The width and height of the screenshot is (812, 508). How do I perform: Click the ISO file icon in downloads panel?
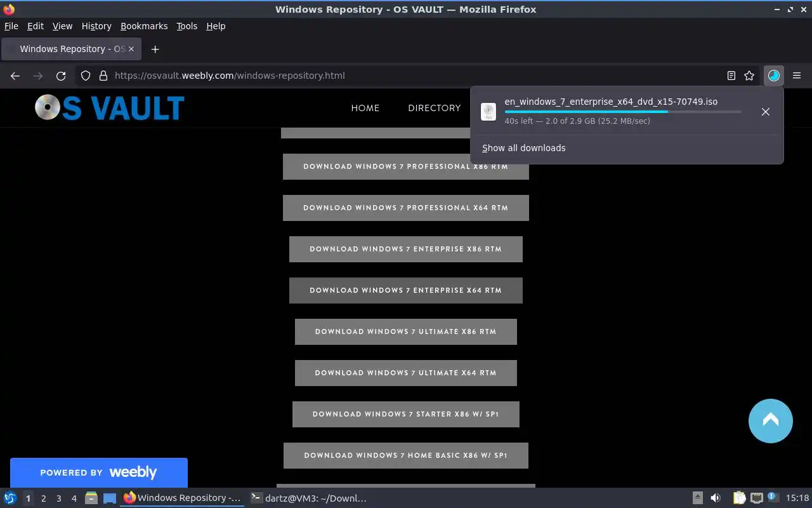tap(488, 112)
